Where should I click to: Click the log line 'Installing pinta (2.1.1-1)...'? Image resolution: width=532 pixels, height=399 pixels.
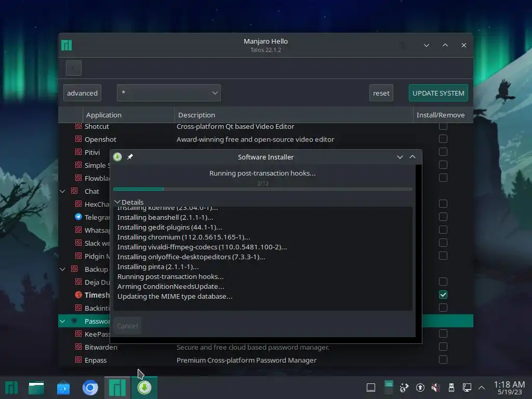(x=158, y=267)
